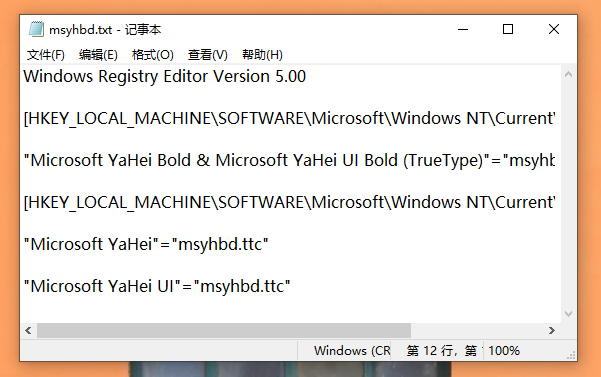The height and width of the screenshot is (377, 601).
Task: Click the horizontal scrollbar thumb
Action: click(x=224, y=330)
